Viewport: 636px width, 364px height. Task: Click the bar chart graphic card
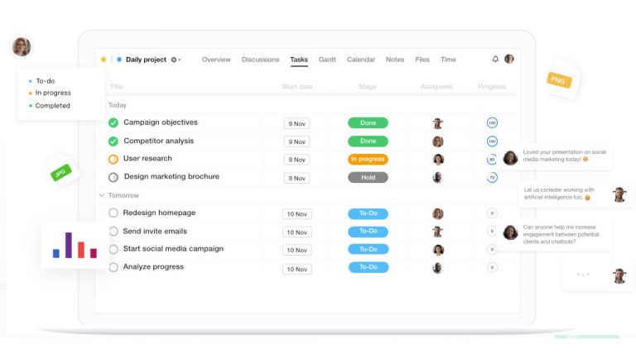click(75, 244)
